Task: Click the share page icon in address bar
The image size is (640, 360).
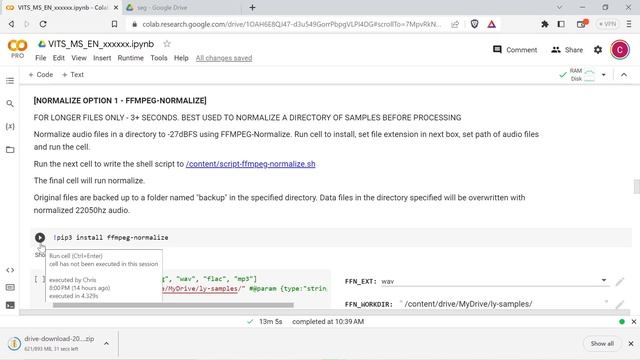Action: [455, 24]
